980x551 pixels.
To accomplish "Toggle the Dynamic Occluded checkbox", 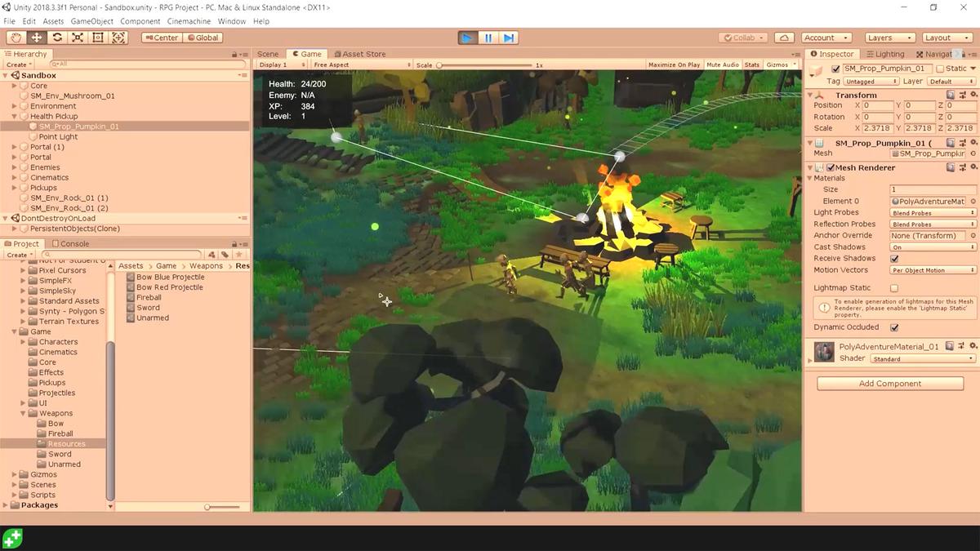I will click(894, 327).
